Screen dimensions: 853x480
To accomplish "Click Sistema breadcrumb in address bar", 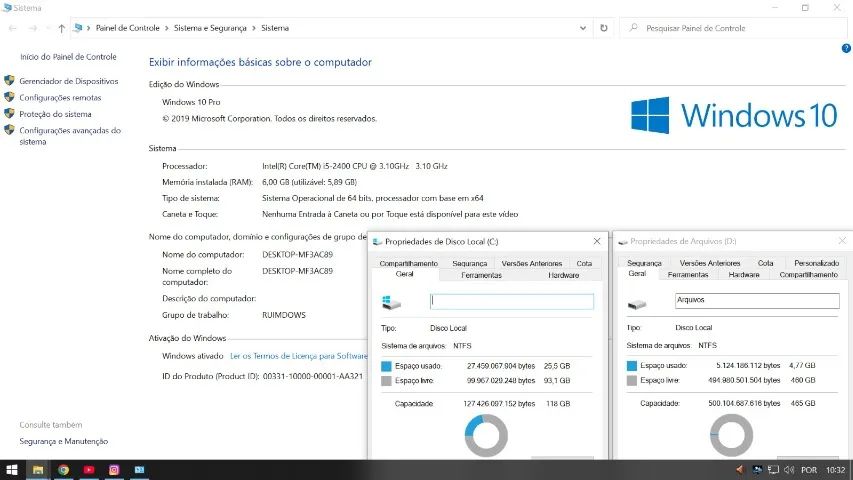I will (275, 28).
